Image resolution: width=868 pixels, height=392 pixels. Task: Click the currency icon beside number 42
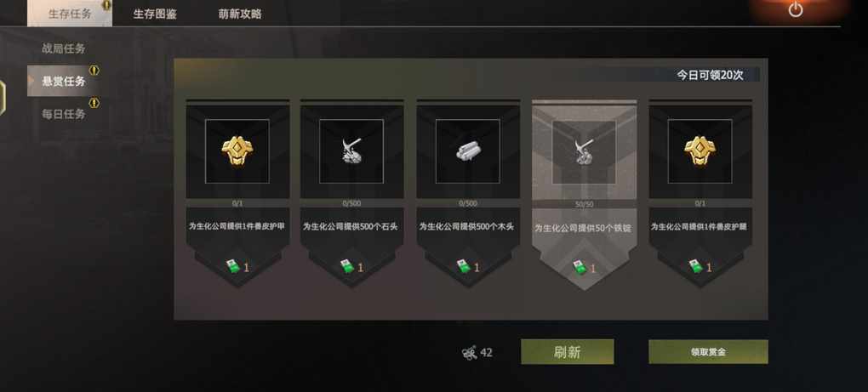tap(469, 352)
